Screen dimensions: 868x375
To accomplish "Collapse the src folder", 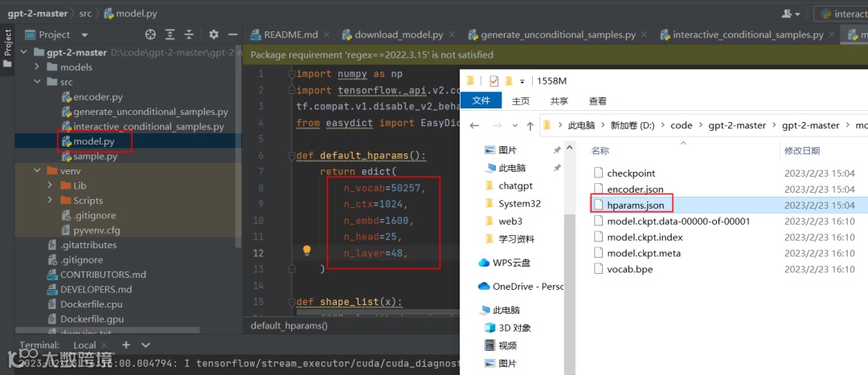I will pos(36,82).
